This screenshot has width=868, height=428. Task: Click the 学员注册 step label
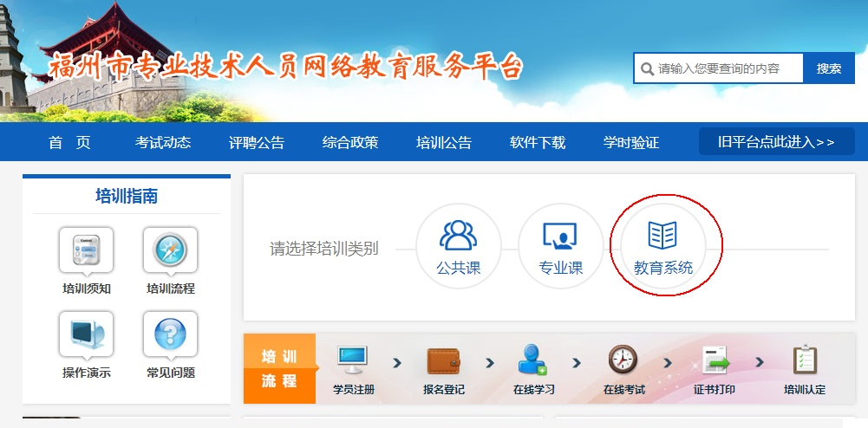click(354, 390)
